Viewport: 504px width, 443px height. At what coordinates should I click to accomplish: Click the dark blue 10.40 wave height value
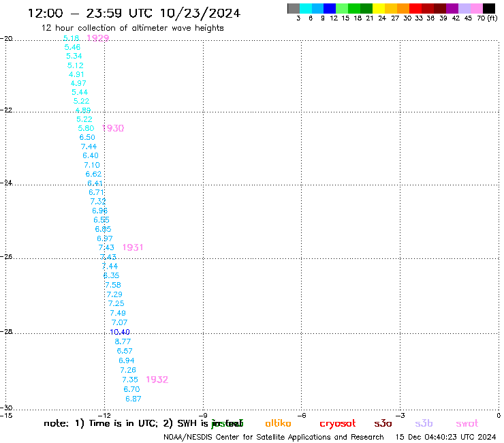pos(120,332)
